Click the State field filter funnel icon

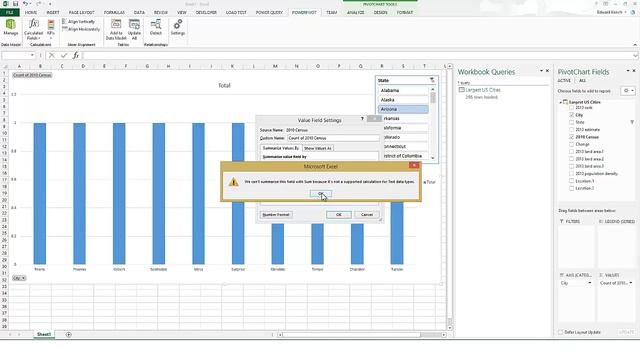pos(632,122)
